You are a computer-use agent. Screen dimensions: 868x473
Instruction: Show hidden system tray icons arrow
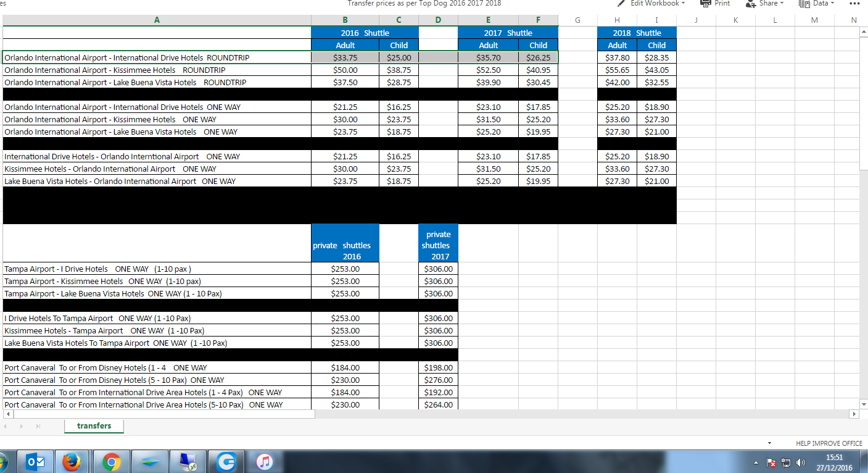pyautogui.click(x=757, y=463)
